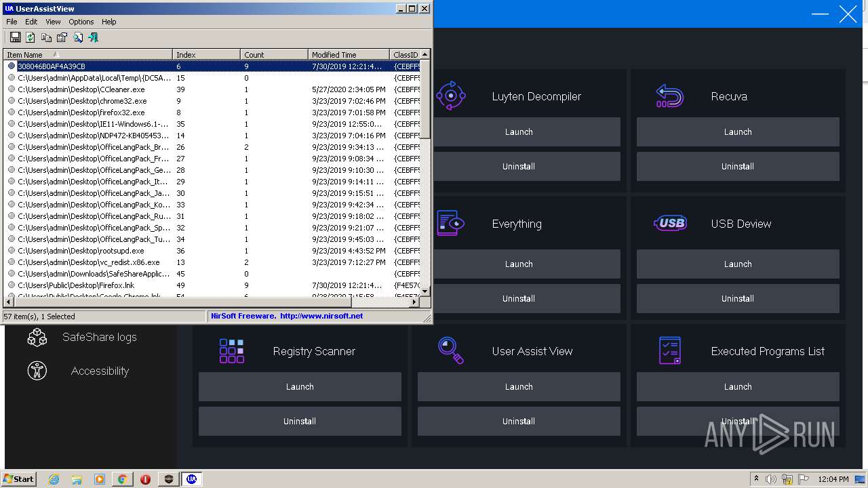Viewport: 868px width, 488px height.
Task: Click the volume speaker tray icon
Action: coord(772,479)
